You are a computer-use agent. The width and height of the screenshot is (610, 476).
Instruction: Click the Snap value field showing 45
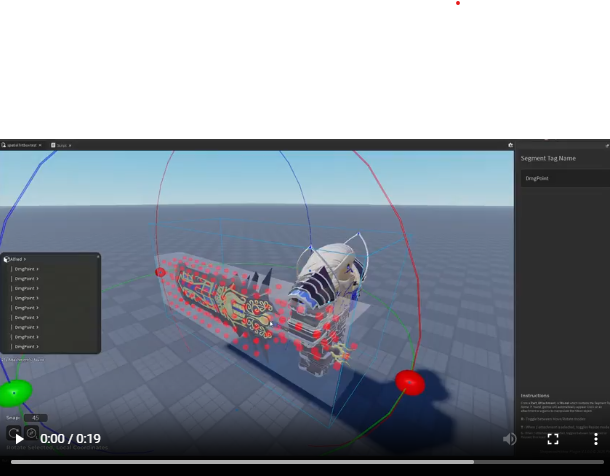pyautogui.click(x=35, y=418)
